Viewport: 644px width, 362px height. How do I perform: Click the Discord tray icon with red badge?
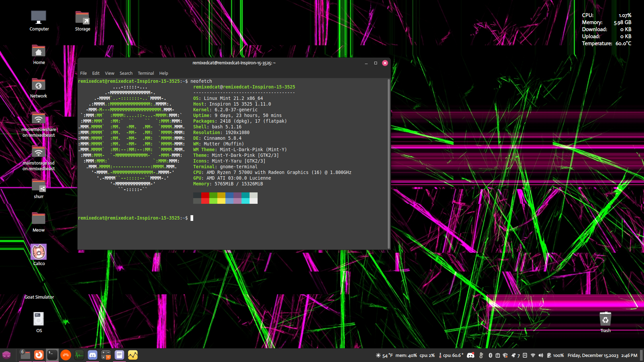[471, 355]
